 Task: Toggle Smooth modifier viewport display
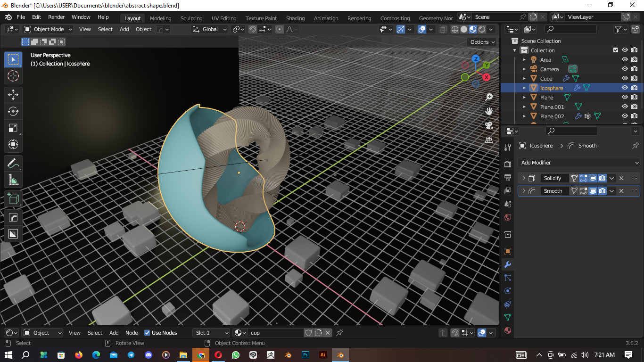tap(593, 191)
